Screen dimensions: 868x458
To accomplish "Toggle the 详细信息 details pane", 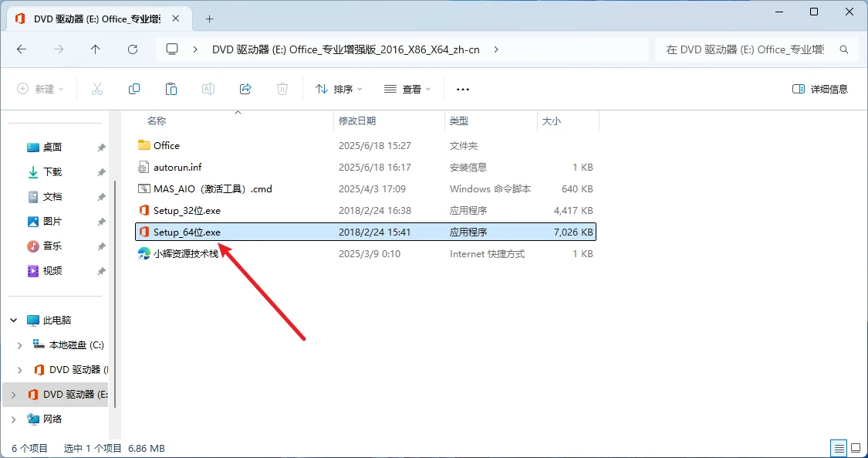I will pos(820,89).
